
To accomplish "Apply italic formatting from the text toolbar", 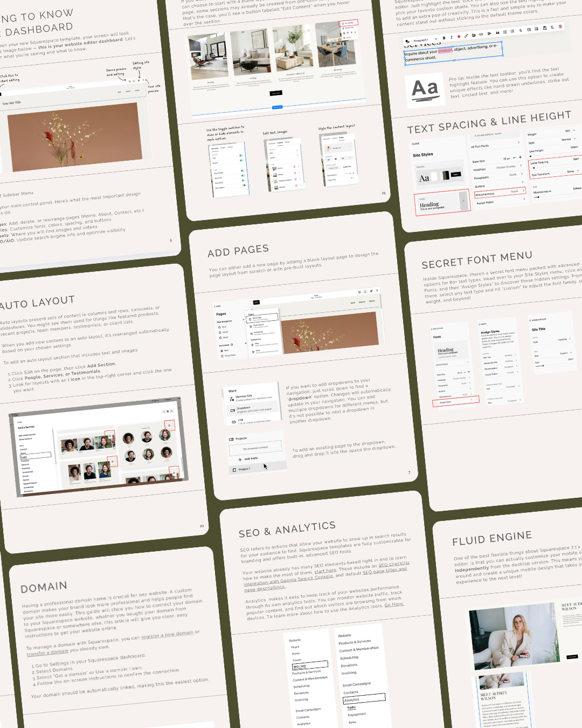I will [451, 37].
